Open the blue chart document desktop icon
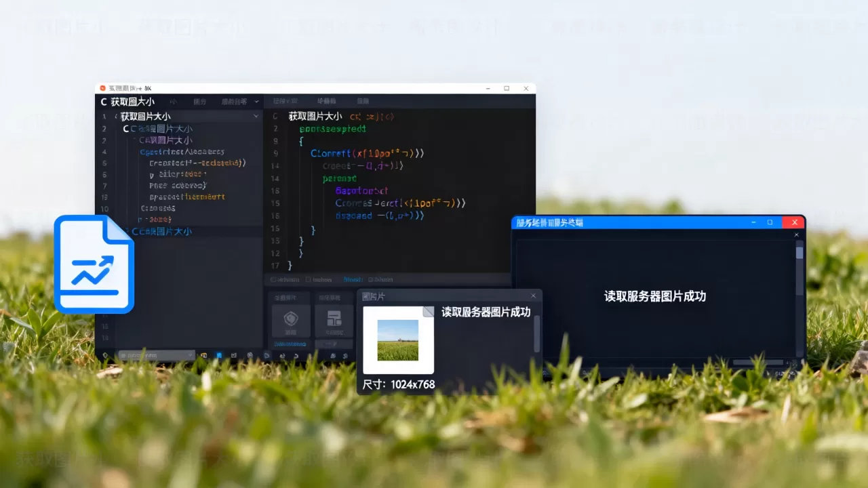868x488 pixels. click(x=94, y=264)
